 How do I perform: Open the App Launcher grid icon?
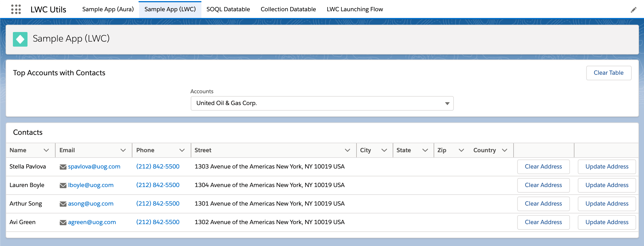coord(16,9)
